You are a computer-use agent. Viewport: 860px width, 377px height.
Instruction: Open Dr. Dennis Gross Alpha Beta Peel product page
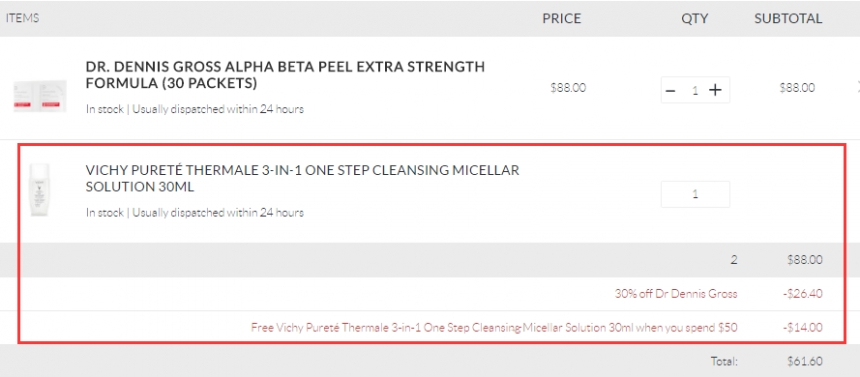pos(285,75)
